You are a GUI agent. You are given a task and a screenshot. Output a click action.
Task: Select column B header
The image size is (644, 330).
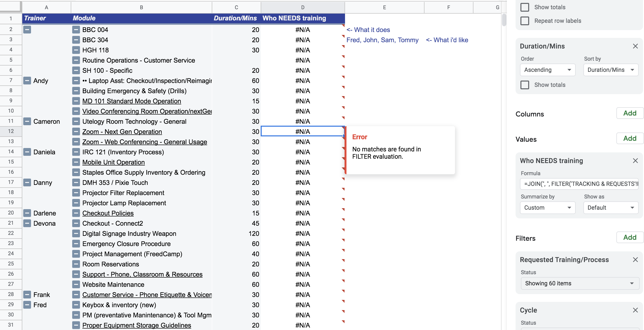[141, 7]
